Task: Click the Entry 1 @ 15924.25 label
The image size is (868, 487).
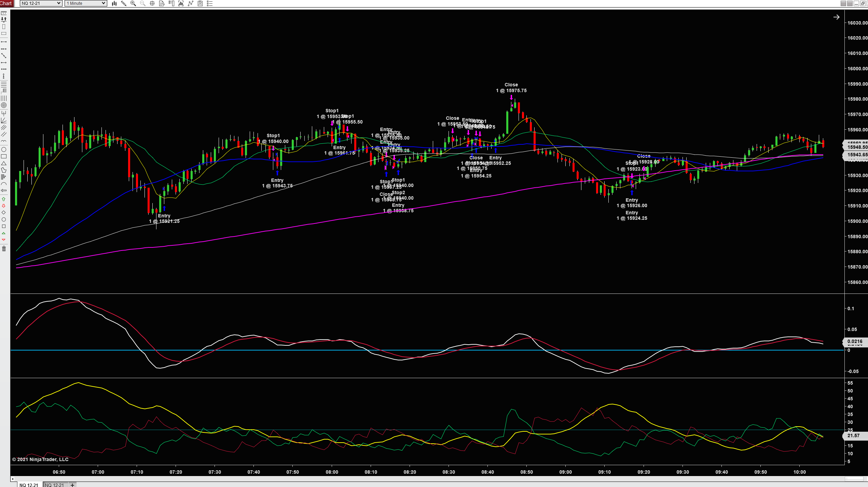Action: click(632, 215)
